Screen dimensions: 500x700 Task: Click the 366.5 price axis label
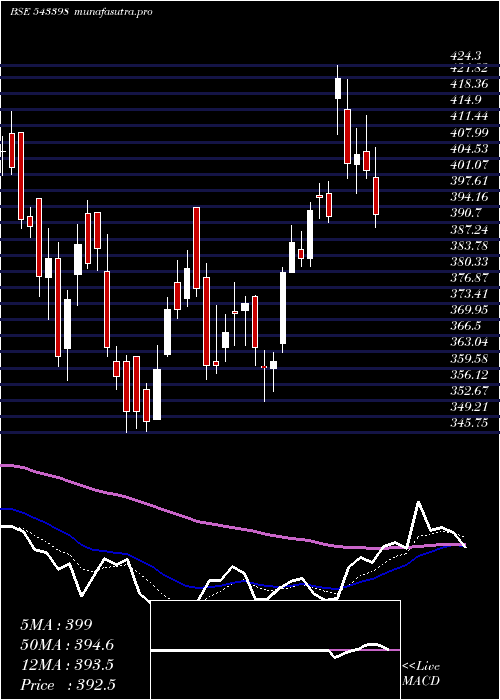[466, 326]
